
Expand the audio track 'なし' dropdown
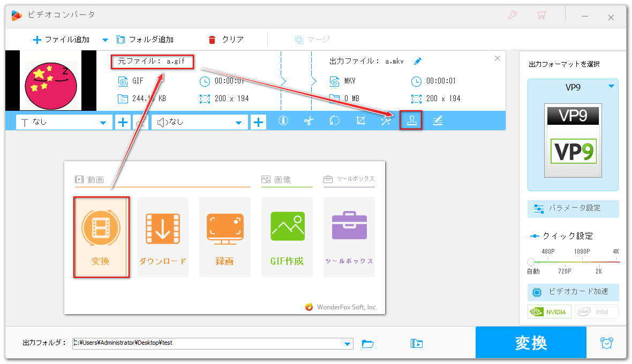coord(199,122)
